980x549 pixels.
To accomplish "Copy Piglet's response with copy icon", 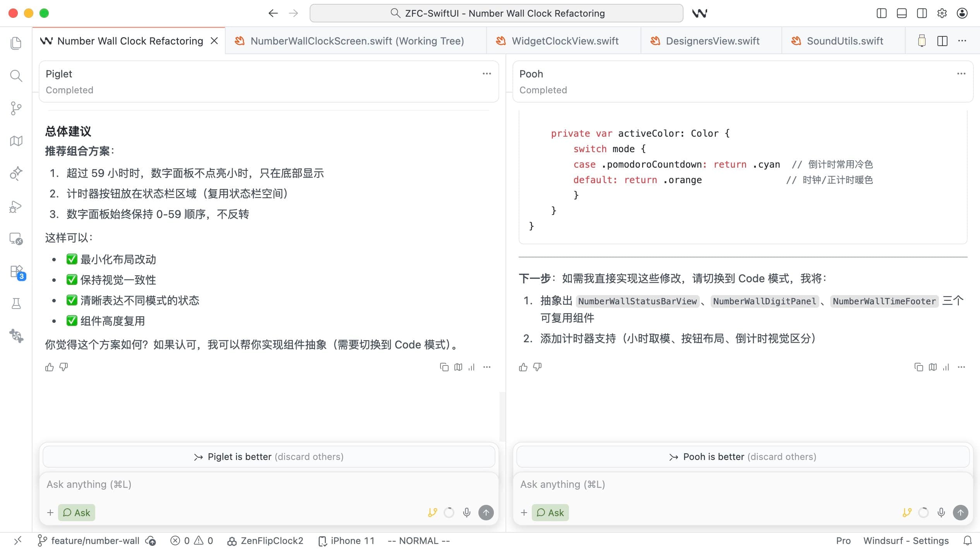I will [444, 367].
